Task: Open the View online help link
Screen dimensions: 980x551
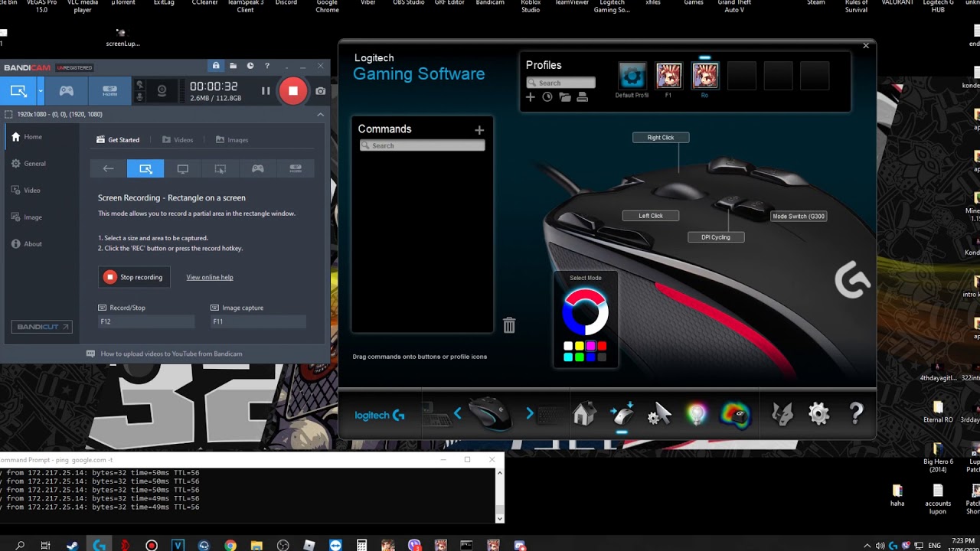Action: click(x=210, y=277)
